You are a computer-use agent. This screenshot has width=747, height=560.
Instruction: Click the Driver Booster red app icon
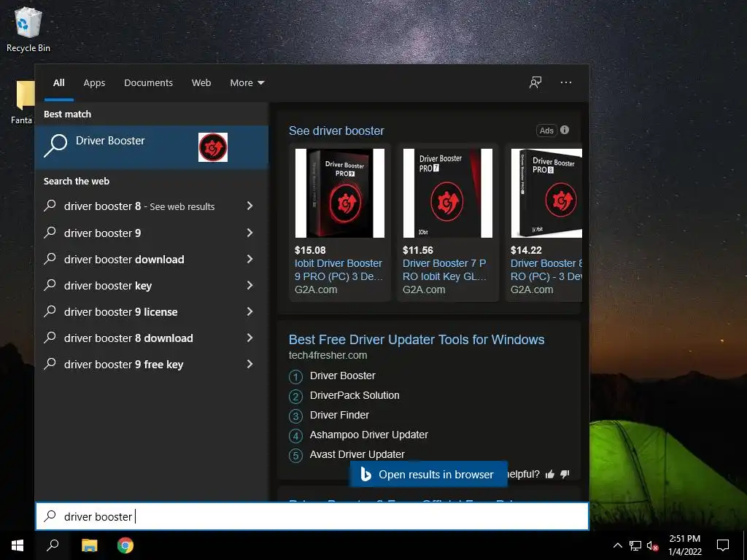click(x=213, y=147)
